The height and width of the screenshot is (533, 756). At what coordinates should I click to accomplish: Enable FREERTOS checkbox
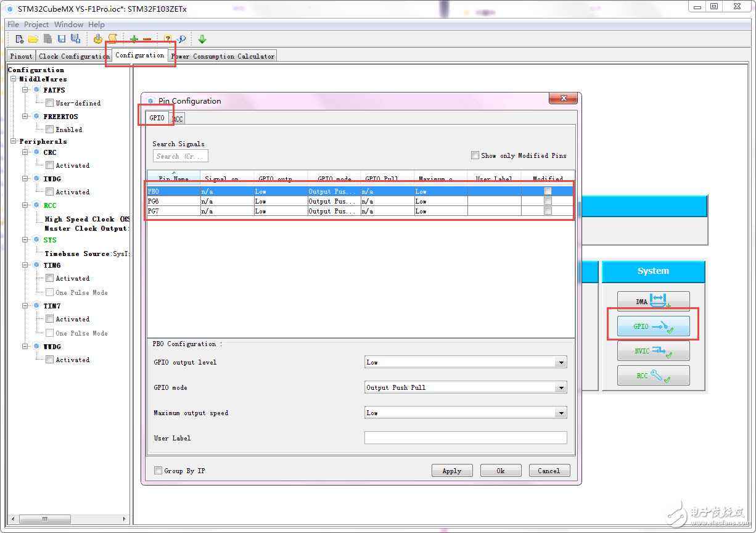point(49,130)
